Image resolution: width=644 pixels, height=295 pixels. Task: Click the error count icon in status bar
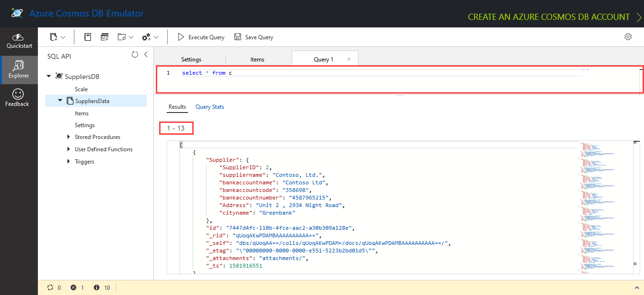(x=73, y=287)
